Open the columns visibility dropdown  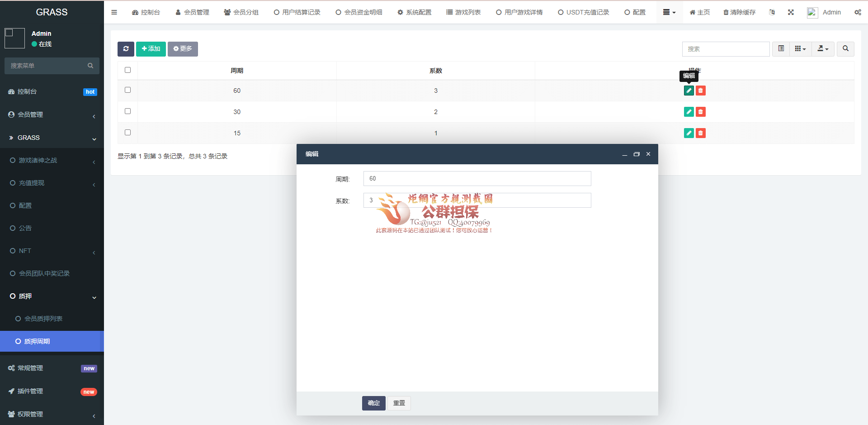tap(800, 49)
